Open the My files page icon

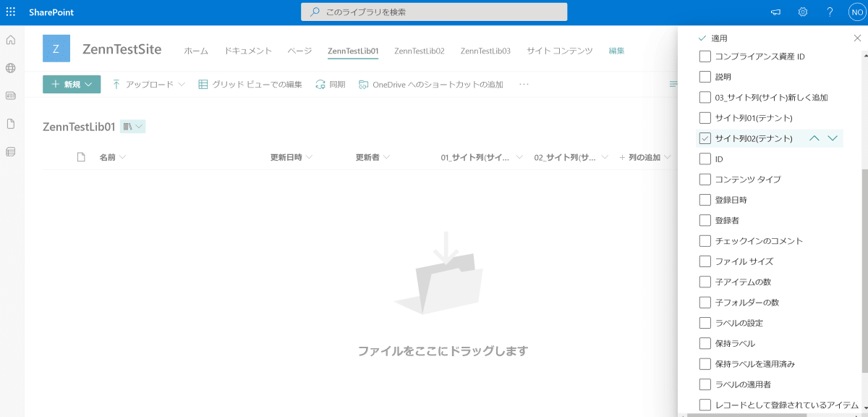pyautogui.click(x=11, y=124)
